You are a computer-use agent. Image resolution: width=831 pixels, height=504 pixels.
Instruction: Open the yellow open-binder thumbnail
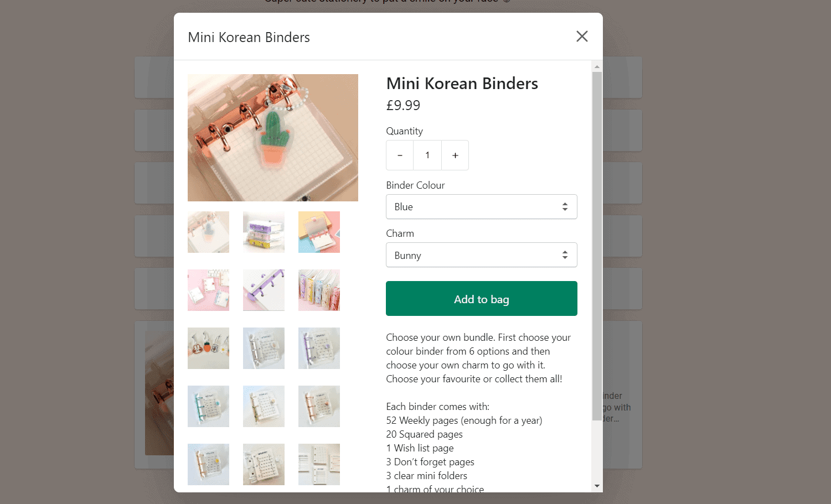319,232
